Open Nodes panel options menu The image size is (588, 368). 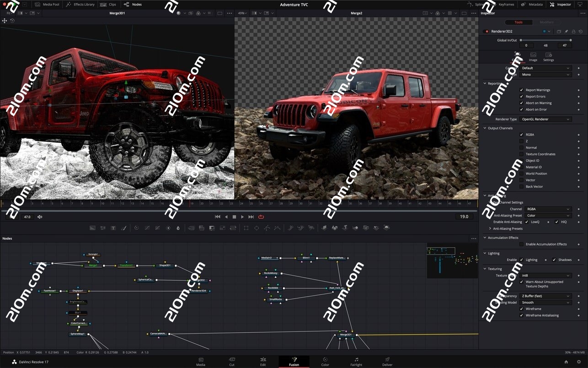pyautogui.click(x=474, y=238)
